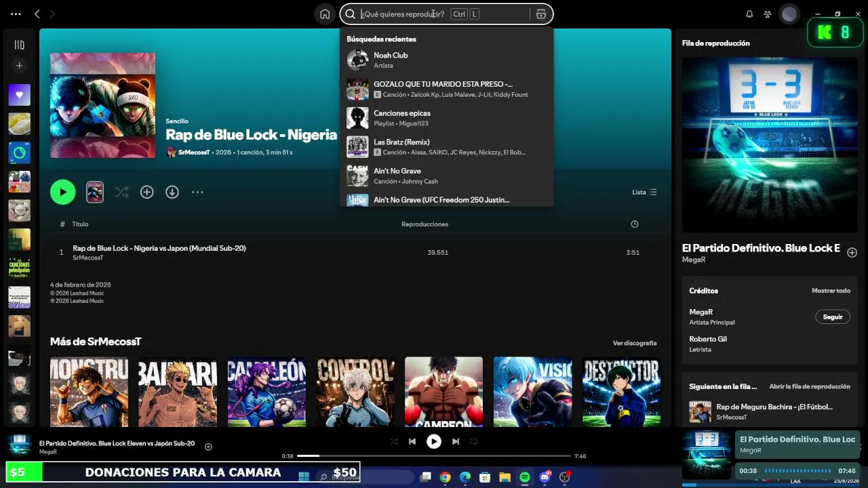Seek within the playback progress bar

(434, 456)
